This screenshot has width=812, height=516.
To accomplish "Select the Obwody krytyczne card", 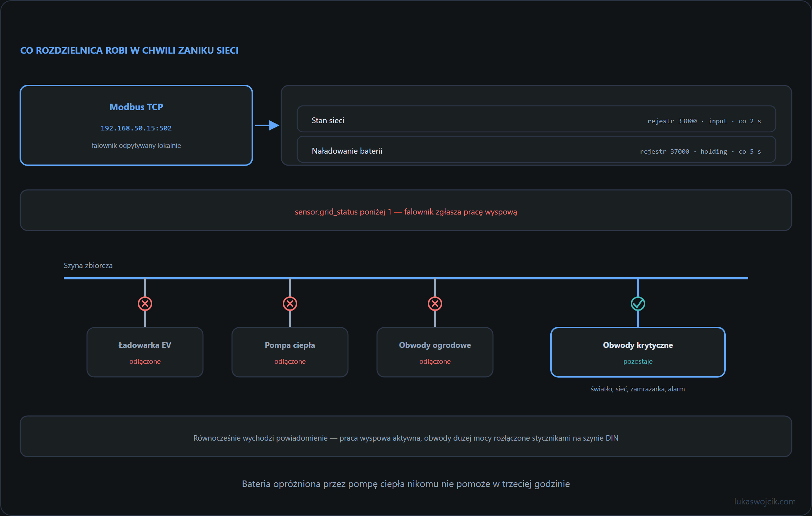I will tap(638, 352).
